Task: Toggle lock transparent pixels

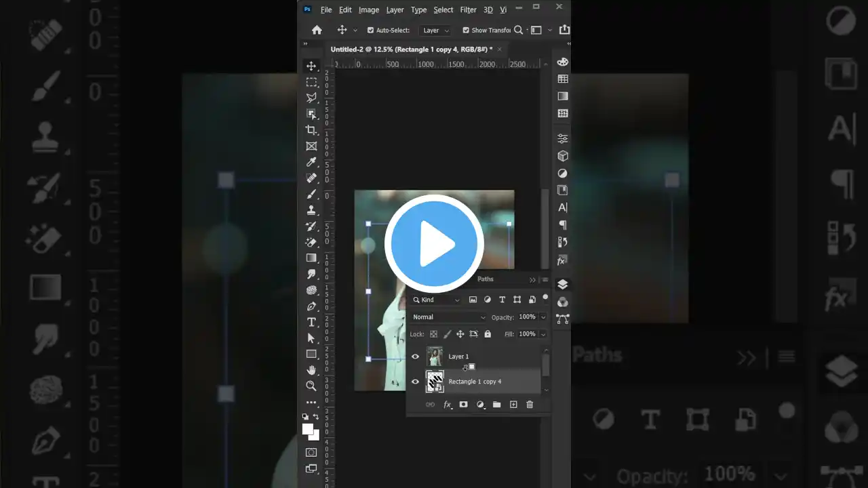Action: point(433,334)
